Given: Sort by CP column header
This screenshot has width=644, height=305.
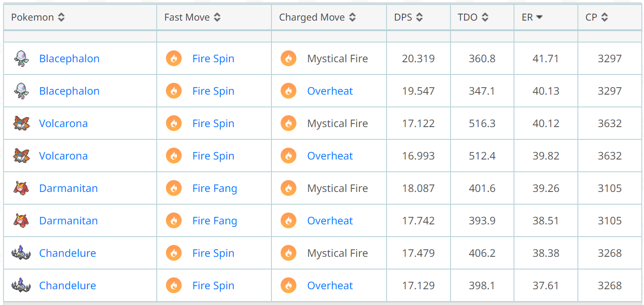Looking at the screenshot, I should coord(597,18).
